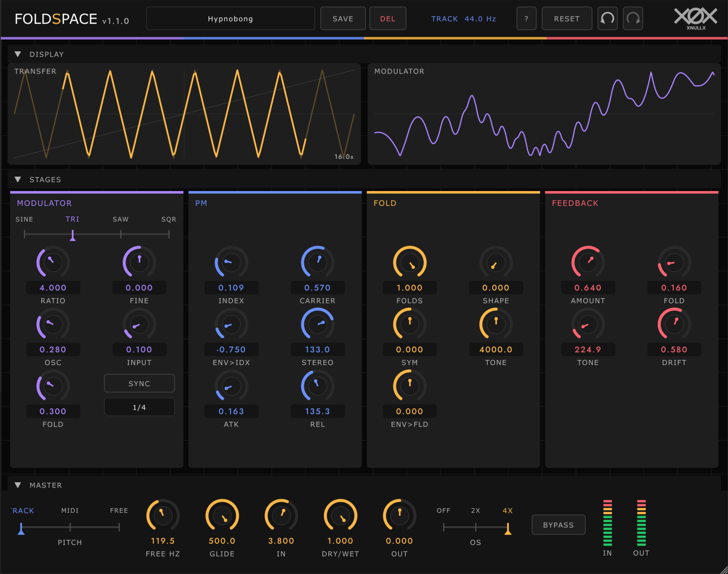Screen dimensions: 728x574
Task: Click the TRACK 44.0 Hz readout
Action: click(x=463, y=19)
